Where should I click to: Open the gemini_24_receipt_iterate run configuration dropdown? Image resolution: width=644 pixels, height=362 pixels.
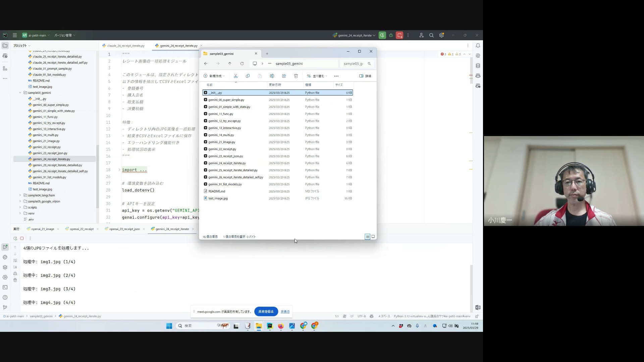(x=354, y=35)
